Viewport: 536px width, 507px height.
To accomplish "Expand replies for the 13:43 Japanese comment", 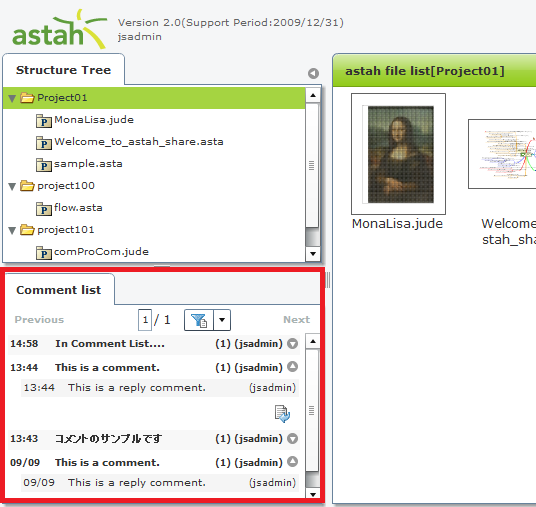I will (x=292, y=439).
